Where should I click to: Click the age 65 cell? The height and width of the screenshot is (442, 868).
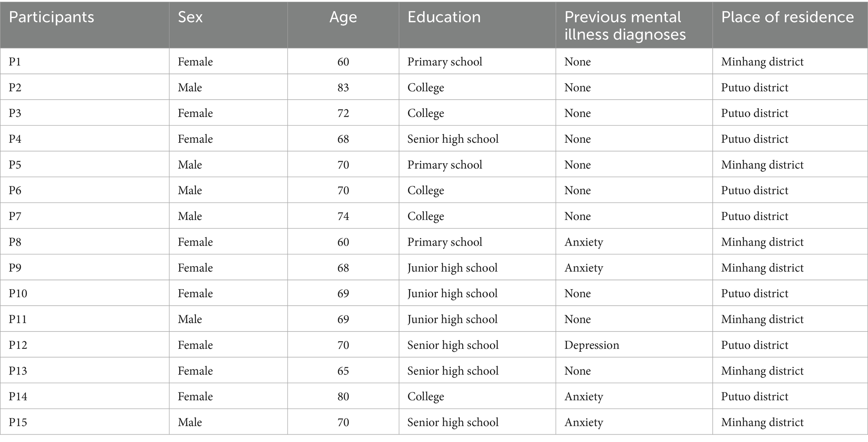(x=343, y=371)
